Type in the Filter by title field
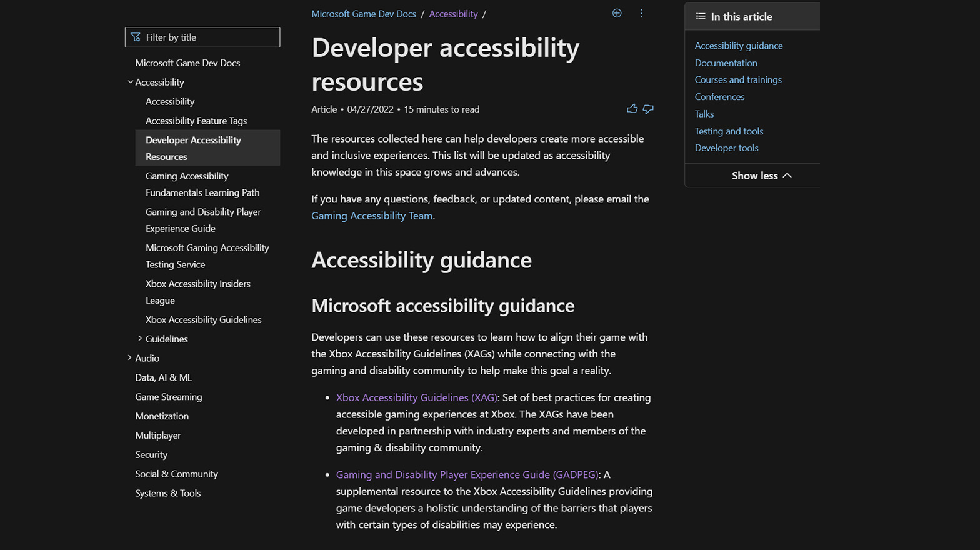 point(209,37)
